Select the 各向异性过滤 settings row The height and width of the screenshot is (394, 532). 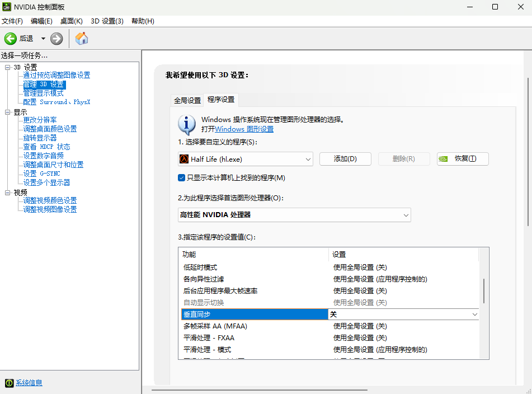(x=330, y=279)
